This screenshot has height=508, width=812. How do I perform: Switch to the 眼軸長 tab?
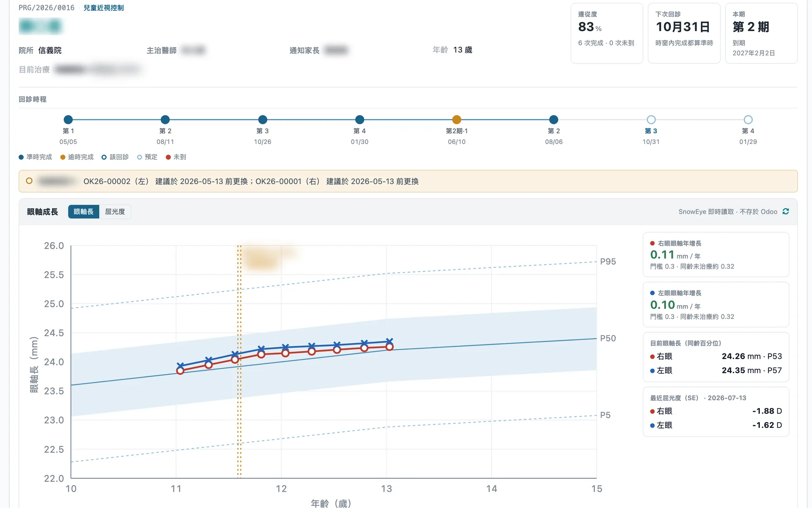click(x=83, y=211)
